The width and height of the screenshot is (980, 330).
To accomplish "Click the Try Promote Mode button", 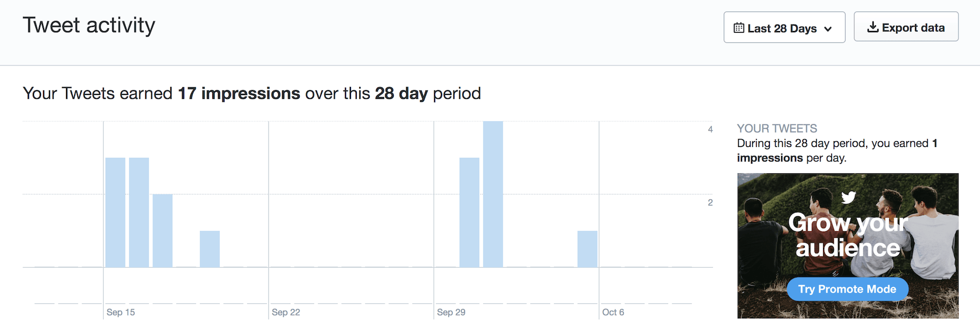I will click(847, 289).
